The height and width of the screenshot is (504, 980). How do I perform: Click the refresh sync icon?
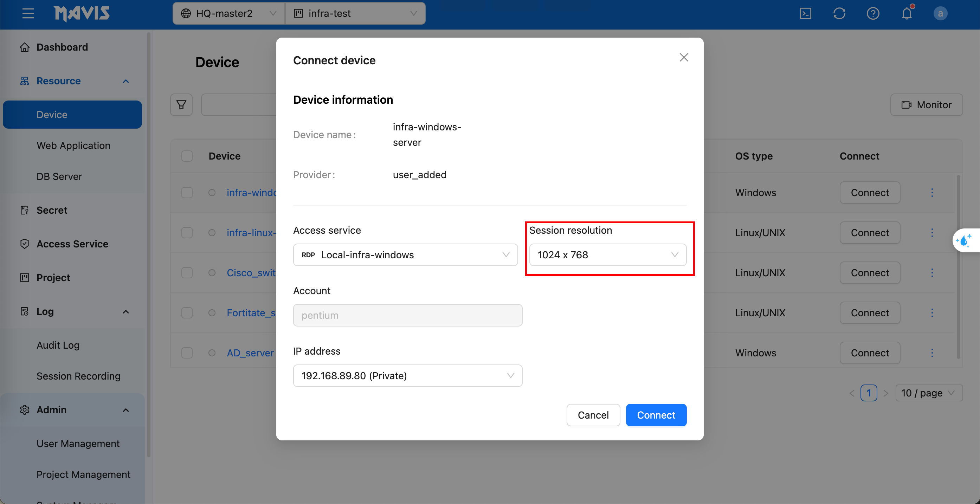point(839,14)
